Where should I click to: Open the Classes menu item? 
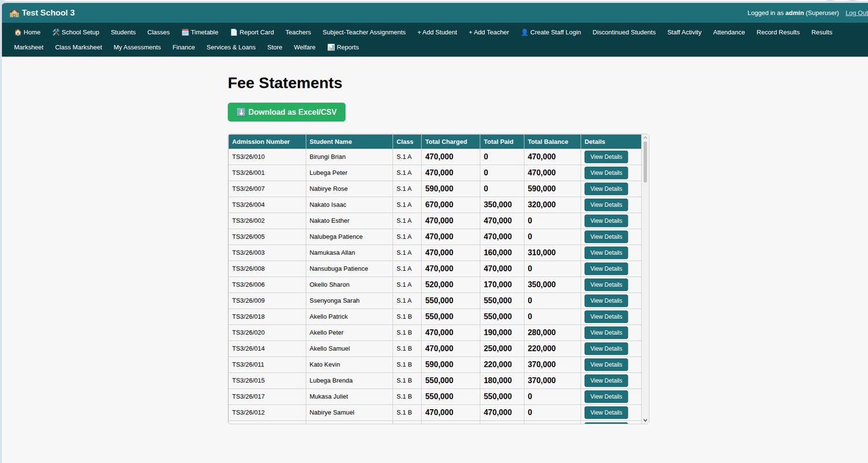pyautogui.click(x=159, y=32)
